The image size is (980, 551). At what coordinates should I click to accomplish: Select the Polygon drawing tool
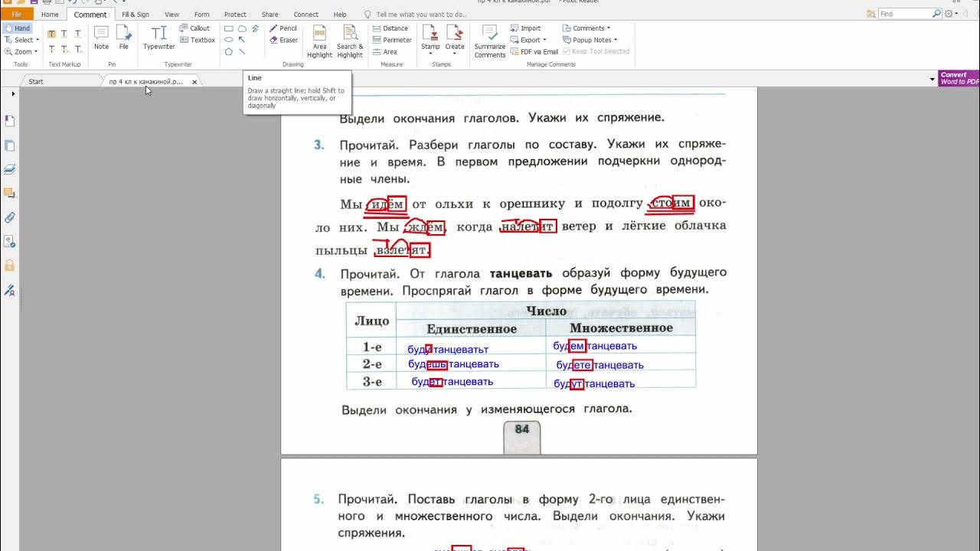[228, 52]
